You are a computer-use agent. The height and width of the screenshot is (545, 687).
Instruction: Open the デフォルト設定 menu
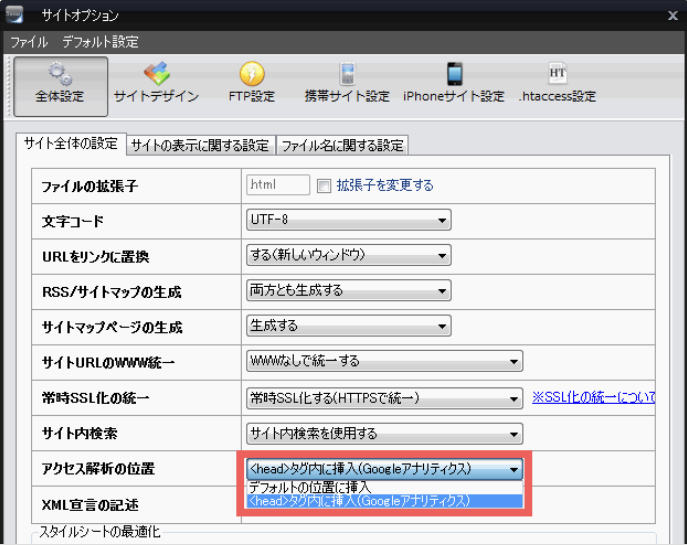pos(100,42)
